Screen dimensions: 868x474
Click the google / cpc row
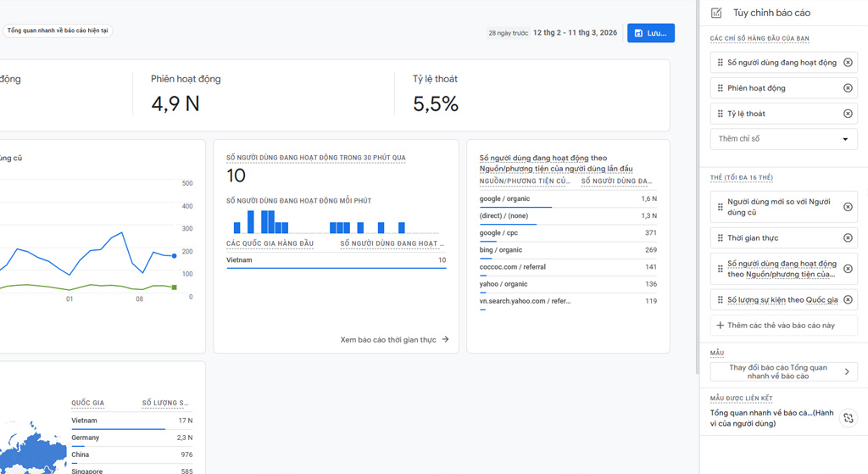[x=568, y=233]
